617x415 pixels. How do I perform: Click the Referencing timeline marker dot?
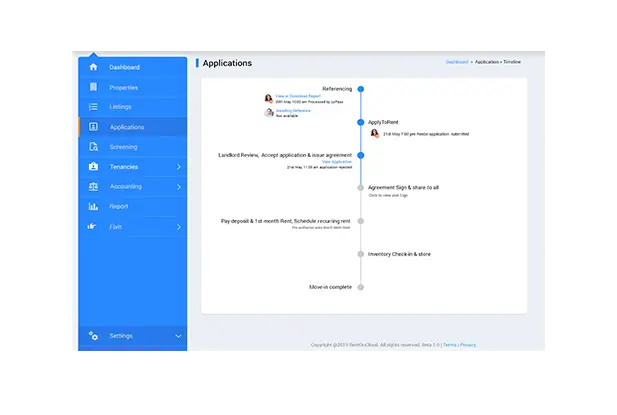tap(360, 89)
